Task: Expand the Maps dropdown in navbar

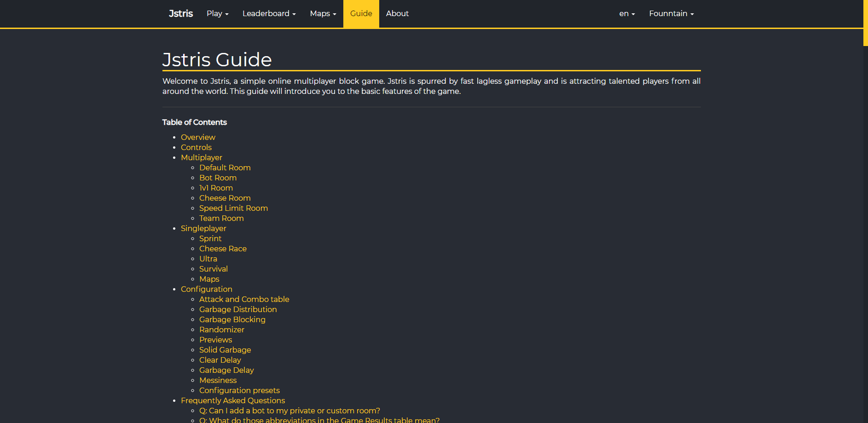Action: tap(323, 13)
